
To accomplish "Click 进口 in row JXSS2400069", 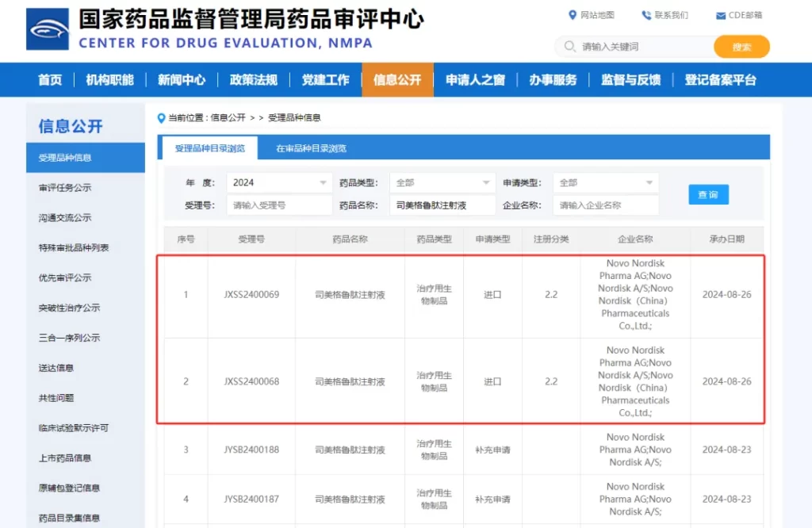I will tap(492, 295).
